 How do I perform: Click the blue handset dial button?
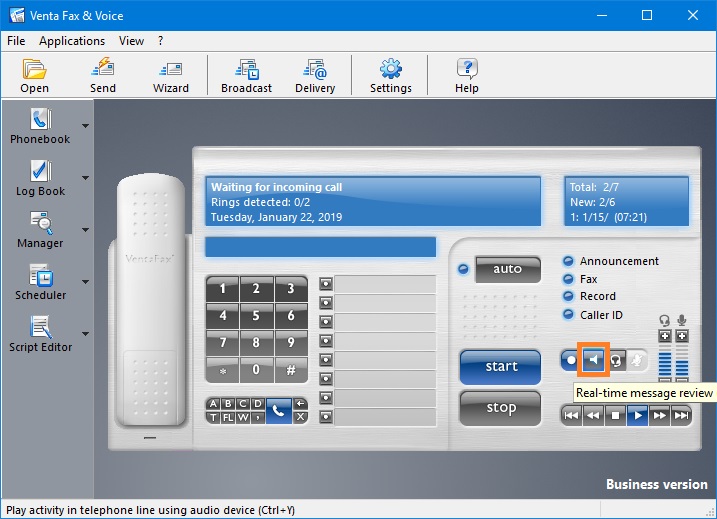point(278,411)
